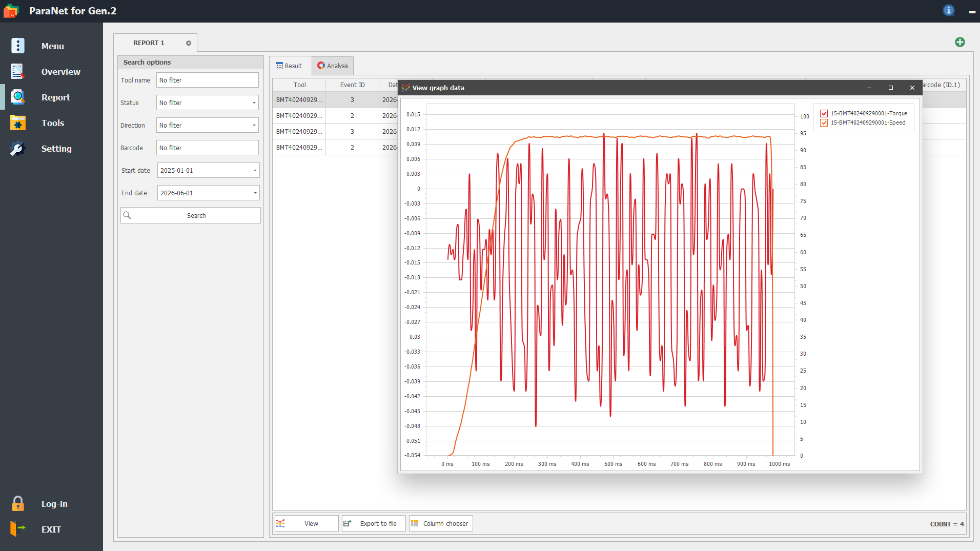This screenshot has width=980, height=551.
Task: Click the Menu label in sidebar
Action: 53,46
